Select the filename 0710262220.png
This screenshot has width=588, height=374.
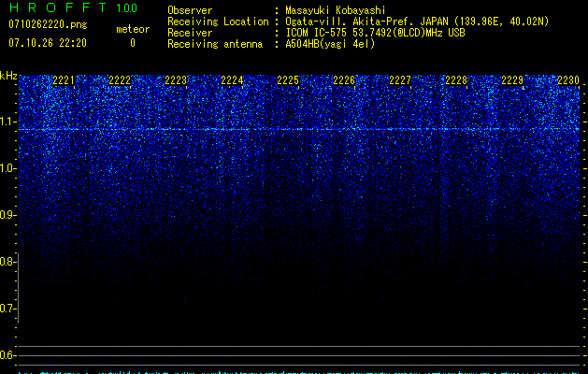coord(48,24)
